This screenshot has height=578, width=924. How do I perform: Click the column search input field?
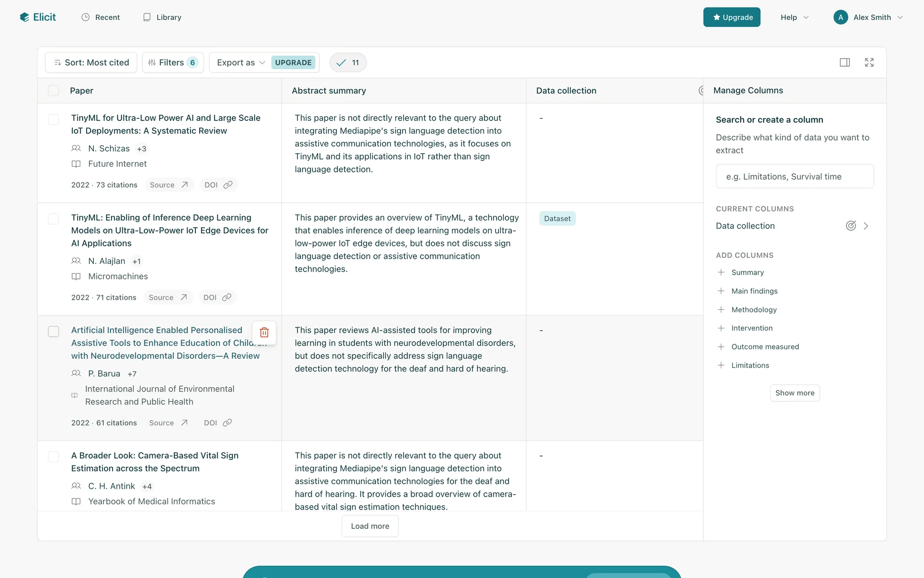click(795, 177)
